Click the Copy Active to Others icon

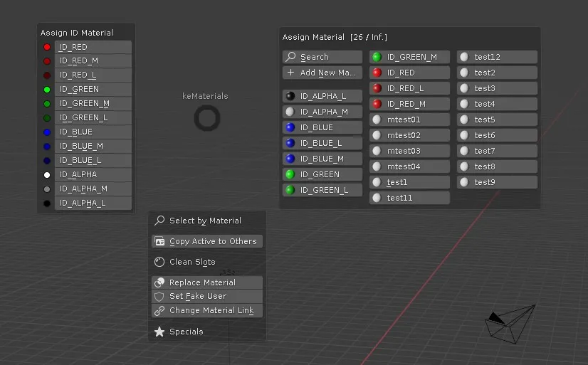coord(159,241)
